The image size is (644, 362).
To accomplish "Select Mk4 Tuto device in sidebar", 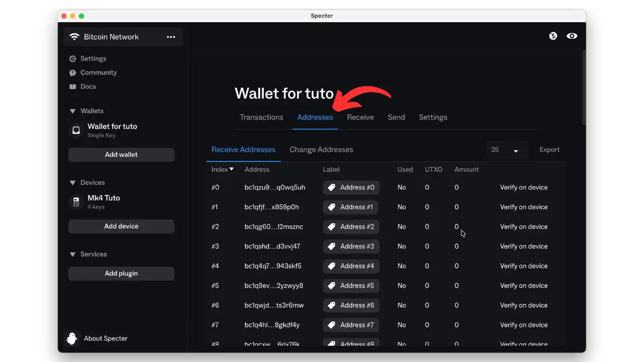I will pos(104,202).
